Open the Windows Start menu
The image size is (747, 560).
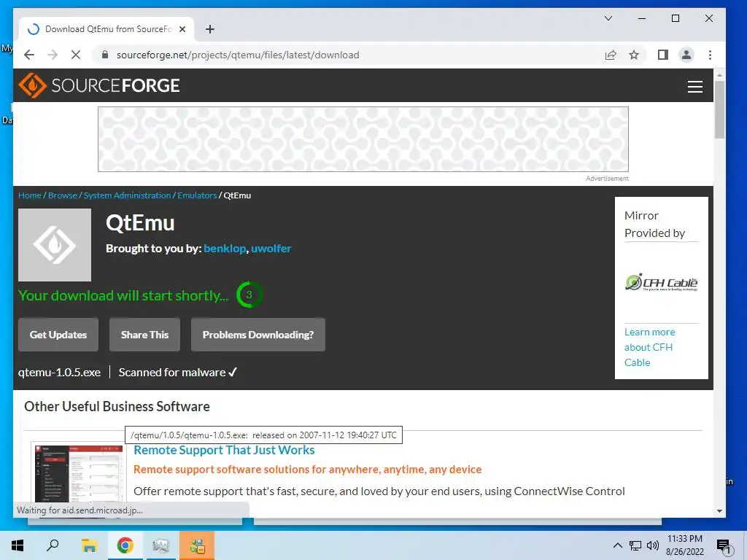coord(18,545)
